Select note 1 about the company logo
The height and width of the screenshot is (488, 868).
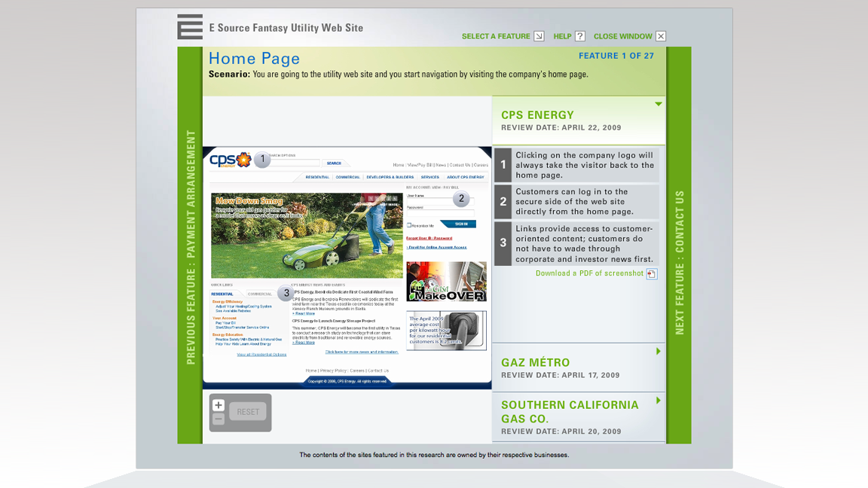point(576,165)
